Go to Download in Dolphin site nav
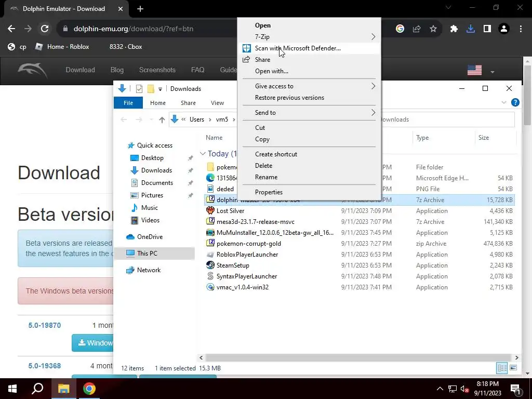Screen dimensions: 532x399 click(x=81, y=70)
